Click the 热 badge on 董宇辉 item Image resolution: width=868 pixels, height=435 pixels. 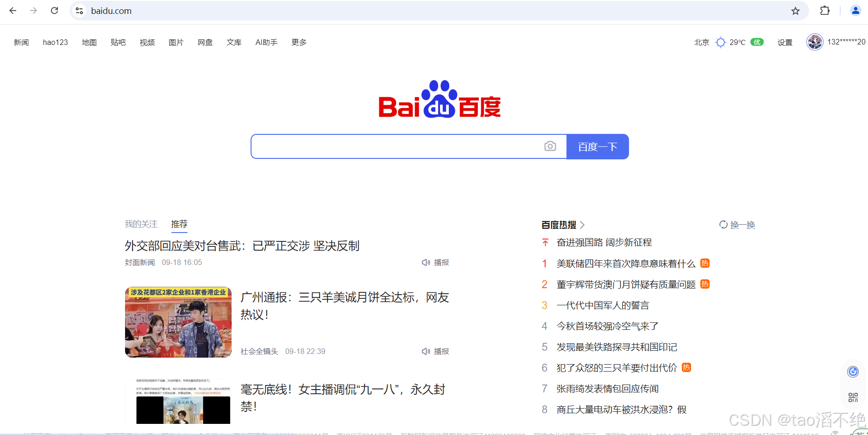[x=705, y=284]
